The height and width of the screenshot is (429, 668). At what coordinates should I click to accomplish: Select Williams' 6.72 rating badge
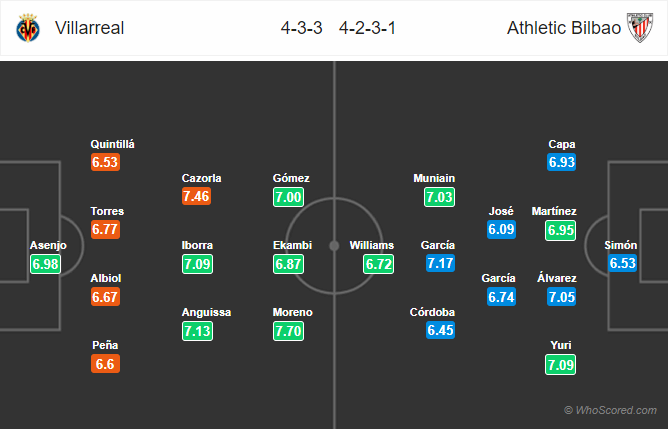click(379, 264)
